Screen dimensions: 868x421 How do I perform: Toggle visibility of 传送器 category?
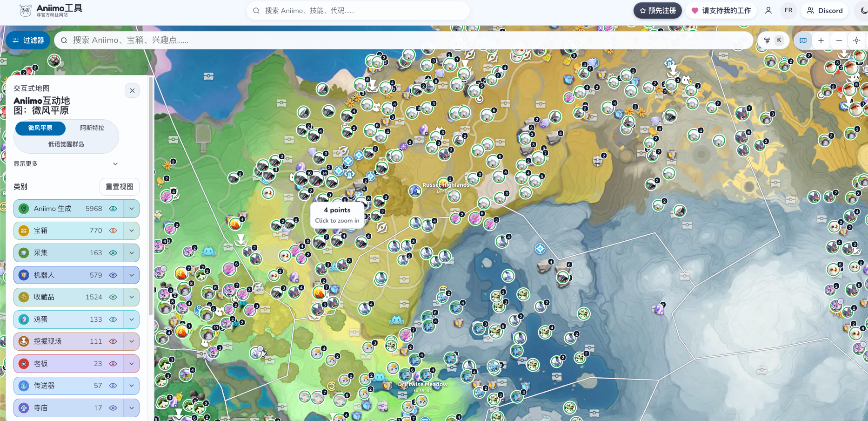point(113,386)
